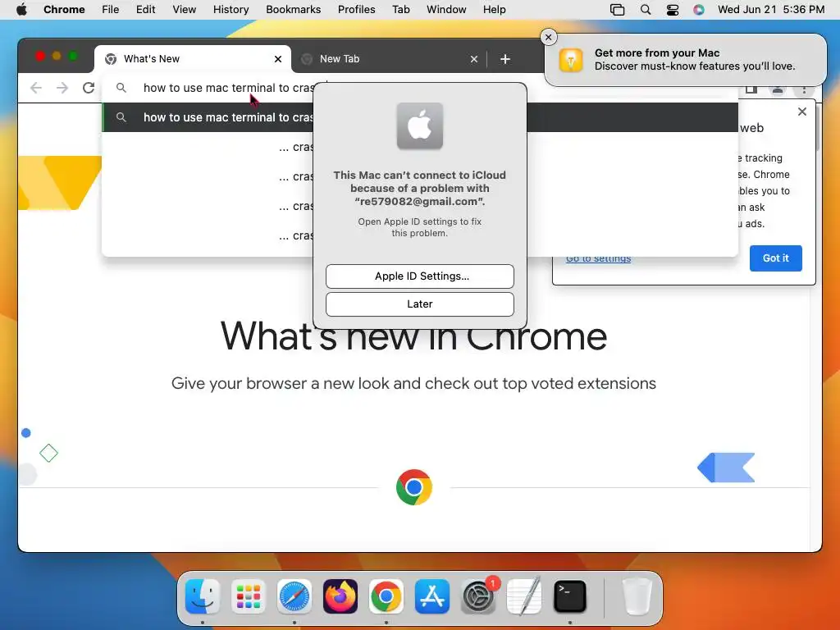Open the Profiles menu
Image resolution: width=840 pixels, height=630 pixels.
pyautogui.click(x=356, y=10)
